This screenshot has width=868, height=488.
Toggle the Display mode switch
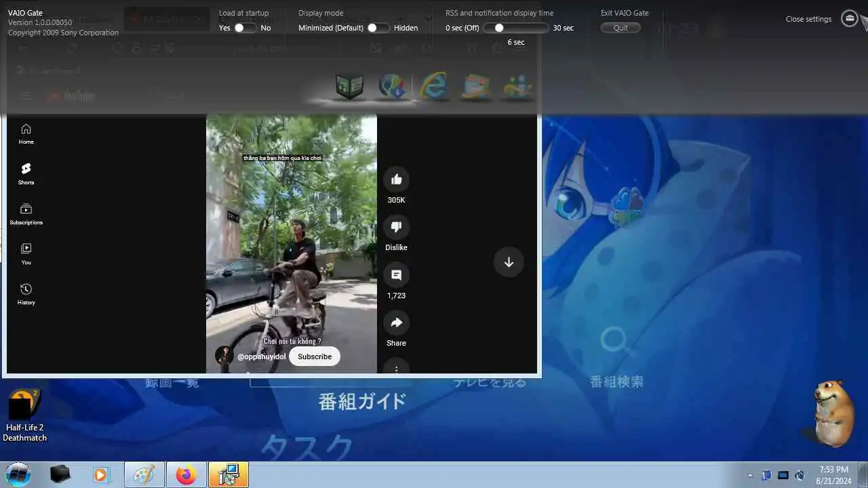378,28
